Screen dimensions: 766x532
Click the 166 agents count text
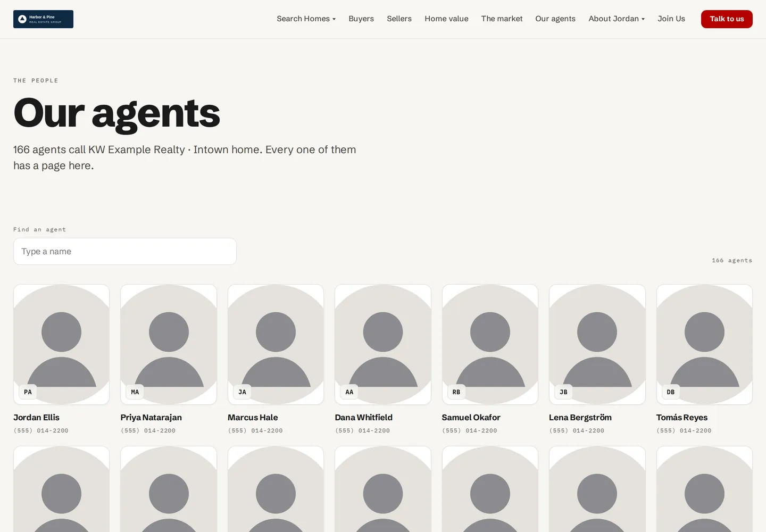(x=732, y=261)
